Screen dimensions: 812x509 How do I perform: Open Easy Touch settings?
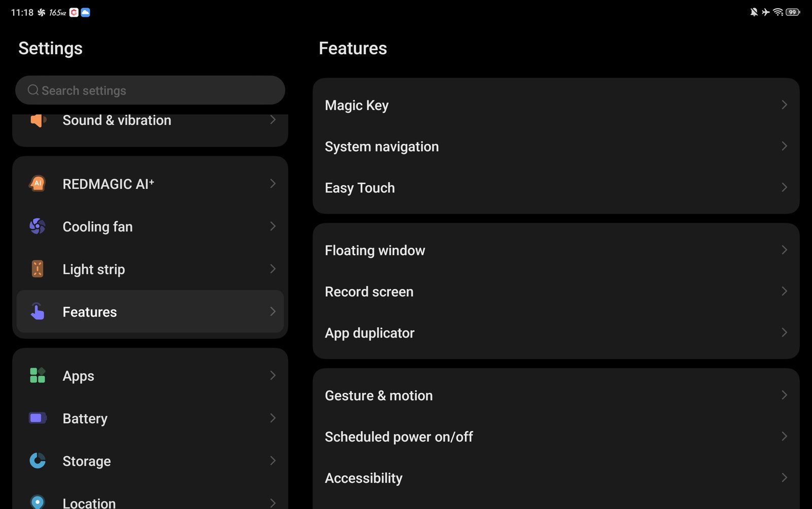tap(360, 188)
